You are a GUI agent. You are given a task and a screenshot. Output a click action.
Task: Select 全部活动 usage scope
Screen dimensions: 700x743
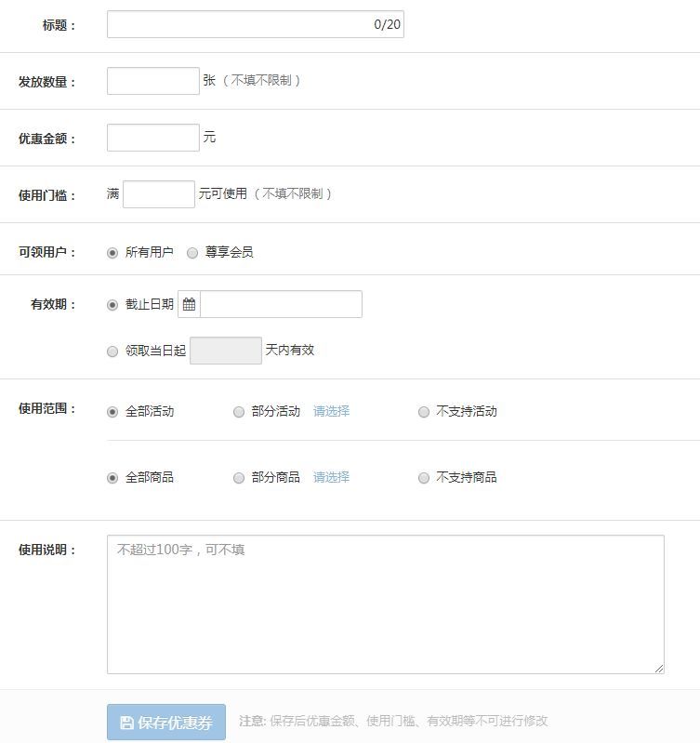point(112,412)
